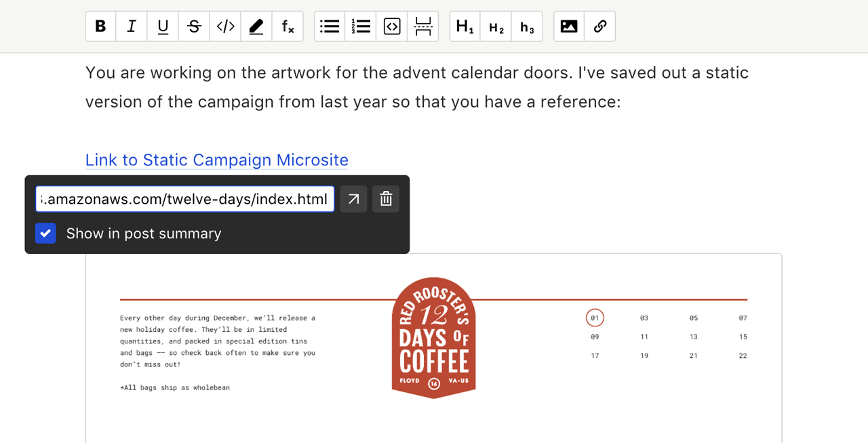The width and height of the screenshot is (868, 443).
Task: Apply strikethrough formatting
Action: coord(194,26)
